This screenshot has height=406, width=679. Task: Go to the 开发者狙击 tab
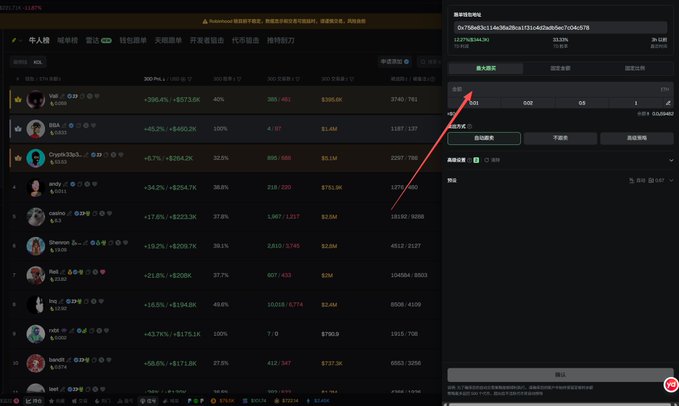[207, 40]
